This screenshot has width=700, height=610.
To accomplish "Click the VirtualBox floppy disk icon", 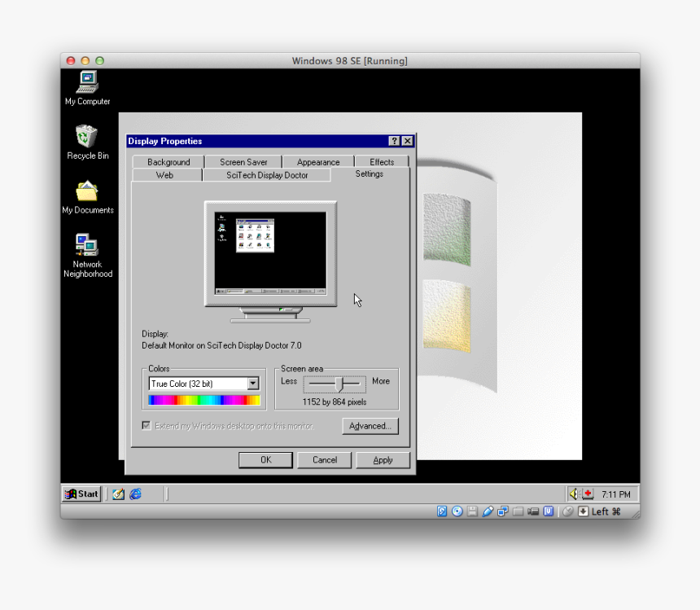I will click(x=472, y=511).
